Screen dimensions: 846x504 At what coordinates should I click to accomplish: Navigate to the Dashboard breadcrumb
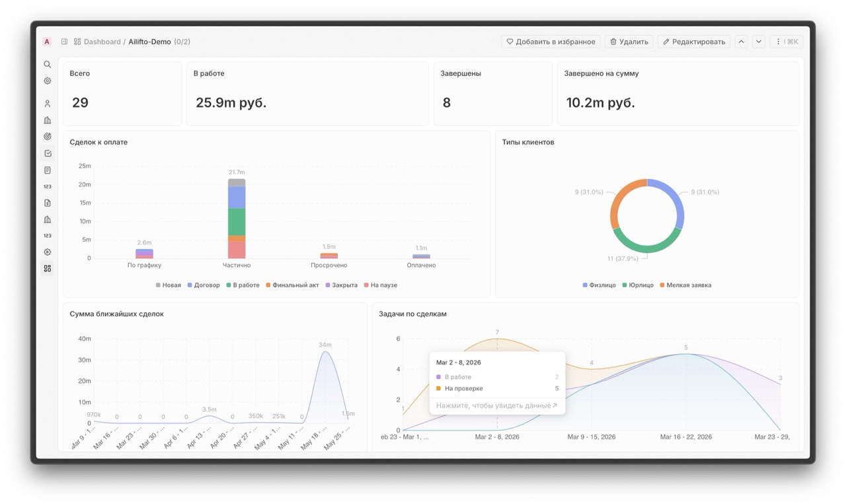(x=102, y=42)
